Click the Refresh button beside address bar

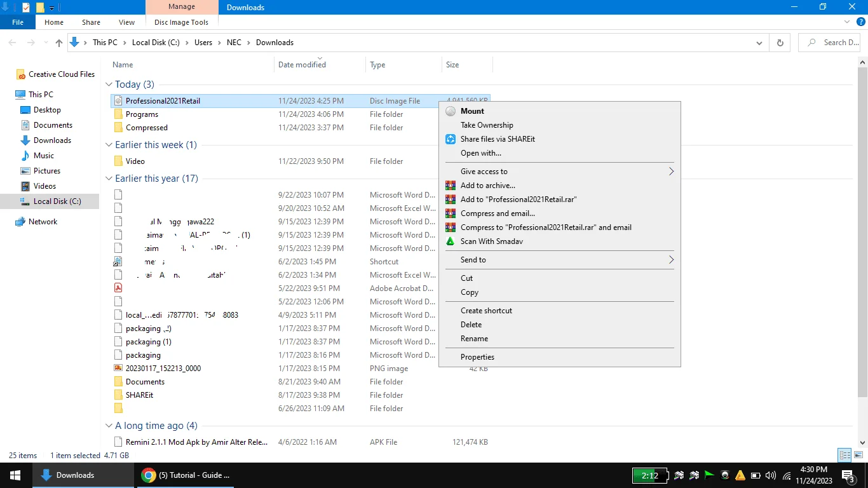780,43
